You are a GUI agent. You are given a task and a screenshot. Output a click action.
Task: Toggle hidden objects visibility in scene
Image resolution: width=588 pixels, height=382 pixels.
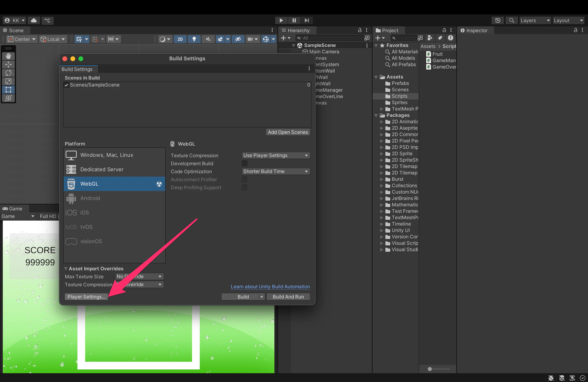(x=238, y=39)
